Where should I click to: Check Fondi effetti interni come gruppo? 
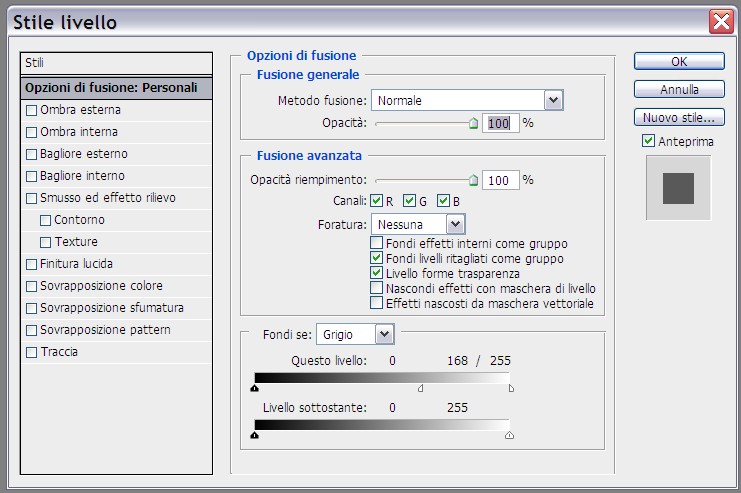click(376, 243)
